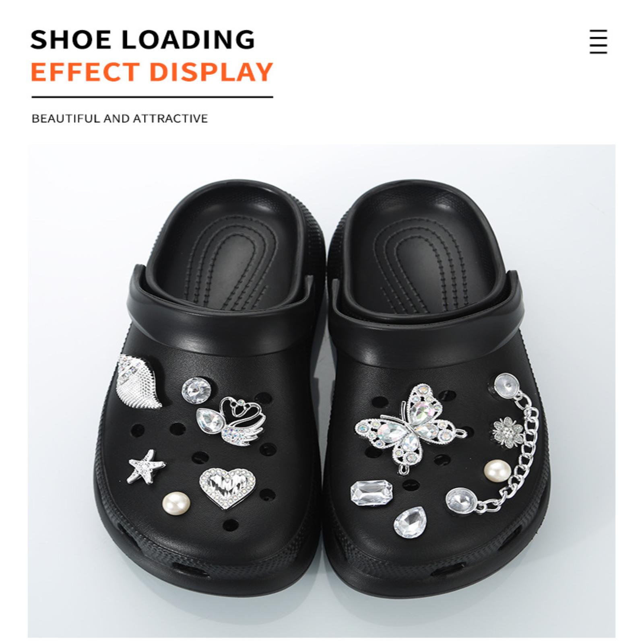644x644 pixels.
Task: Select the crystal heart charm
Action: (227, 487)
